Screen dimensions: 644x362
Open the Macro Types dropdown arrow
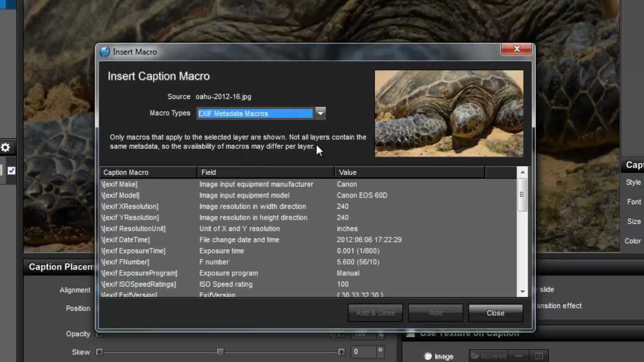pos(320,113)
